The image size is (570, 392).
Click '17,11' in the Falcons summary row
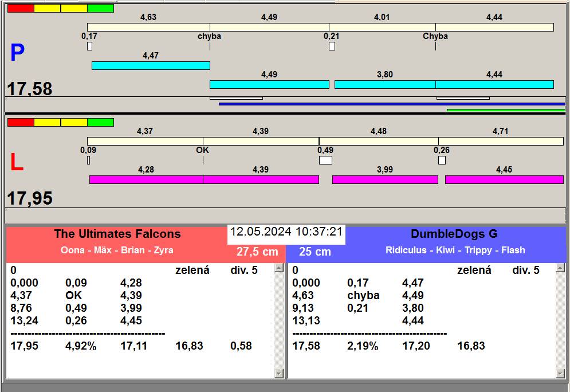[134, 346]
